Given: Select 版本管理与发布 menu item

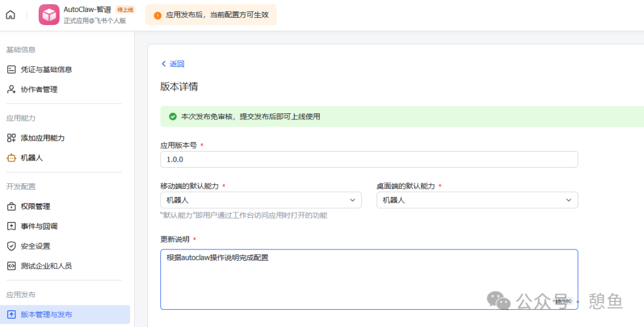Looking at the screenshot, I should pos(65,314).
